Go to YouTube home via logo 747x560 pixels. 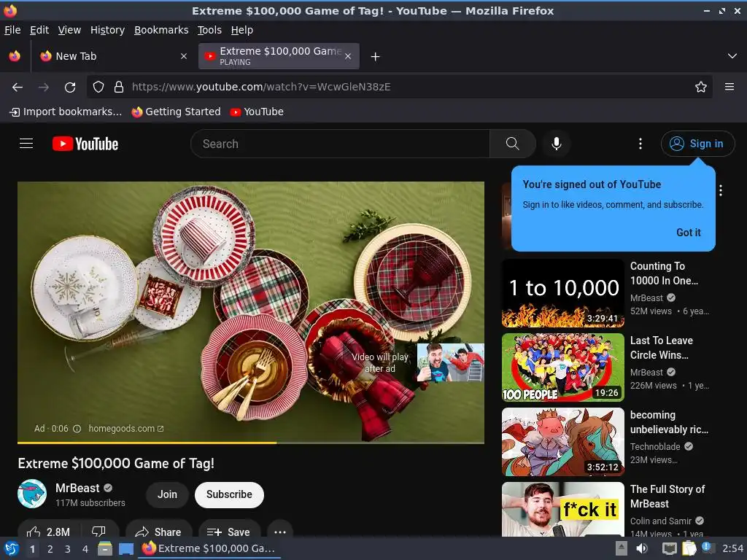click(85, 144)
